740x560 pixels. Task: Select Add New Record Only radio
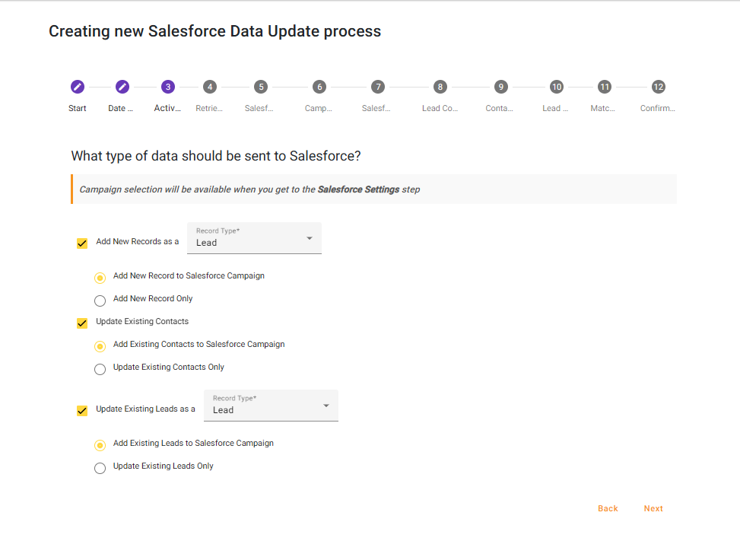point(100,301)
